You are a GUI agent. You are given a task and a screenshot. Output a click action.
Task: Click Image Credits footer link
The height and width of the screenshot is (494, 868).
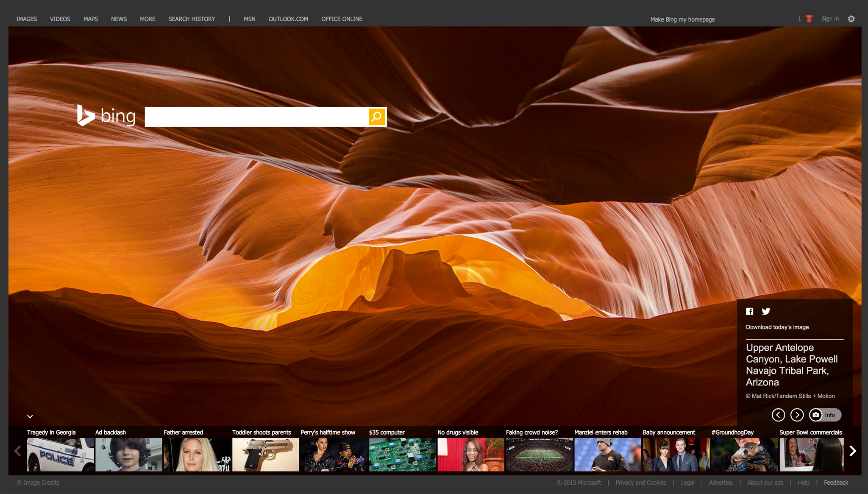(x=38, y=483)
